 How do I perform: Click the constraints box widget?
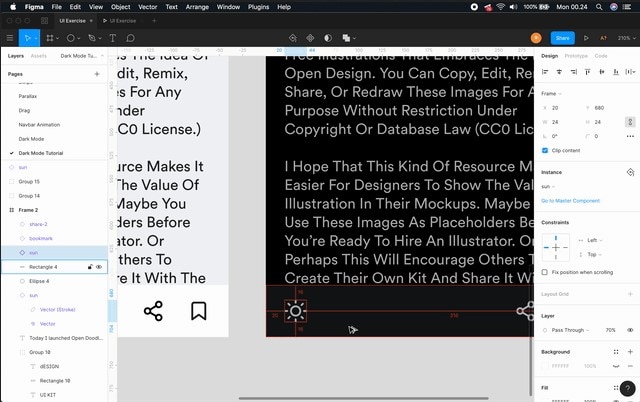pyautogui.click(x=556, y=247)
